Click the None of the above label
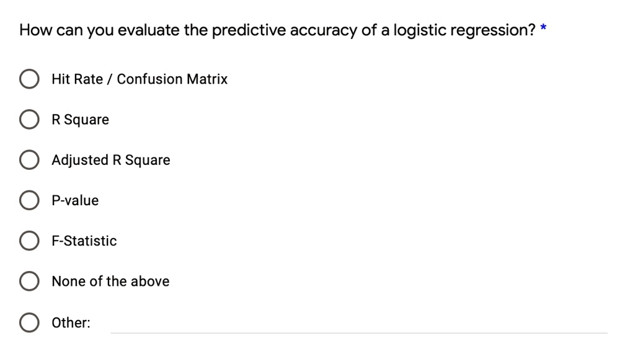 (110, 281)
